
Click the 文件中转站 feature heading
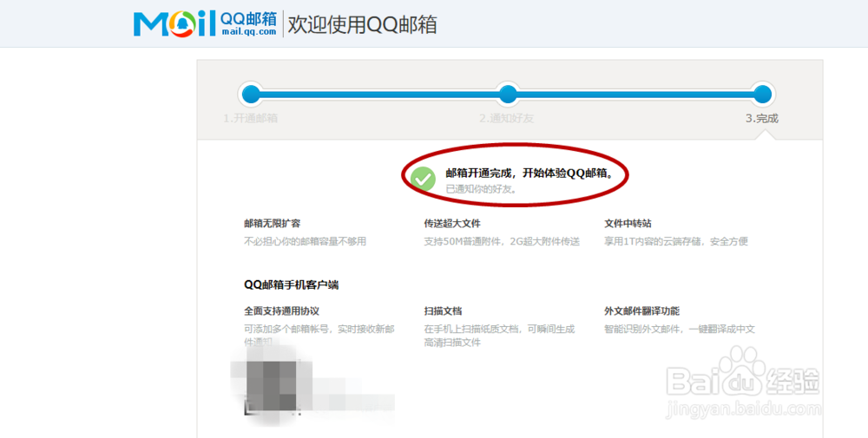(628, 224)
